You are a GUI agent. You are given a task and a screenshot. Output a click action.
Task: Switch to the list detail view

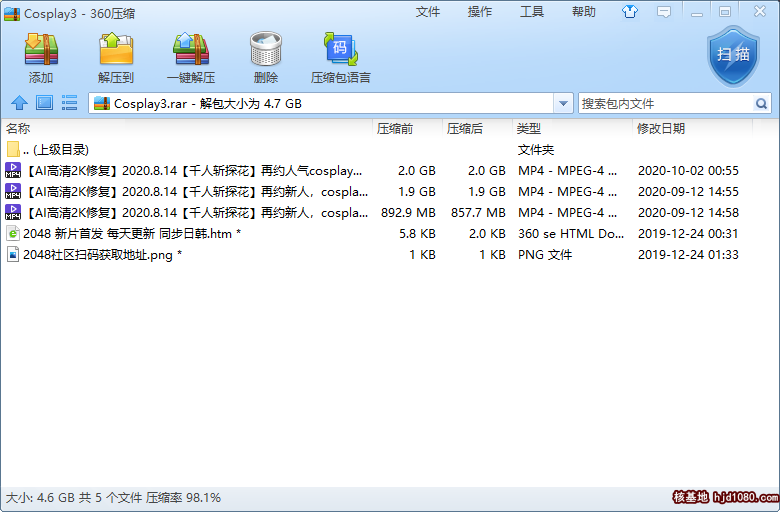[x=69, y=103]
